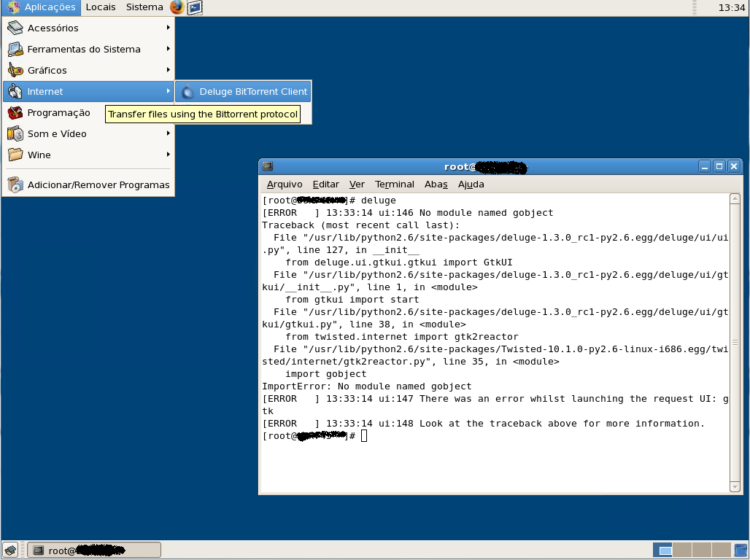Open the terminal's Arquivo menu
The image size is (750, 560).
[x=285, y=184]
